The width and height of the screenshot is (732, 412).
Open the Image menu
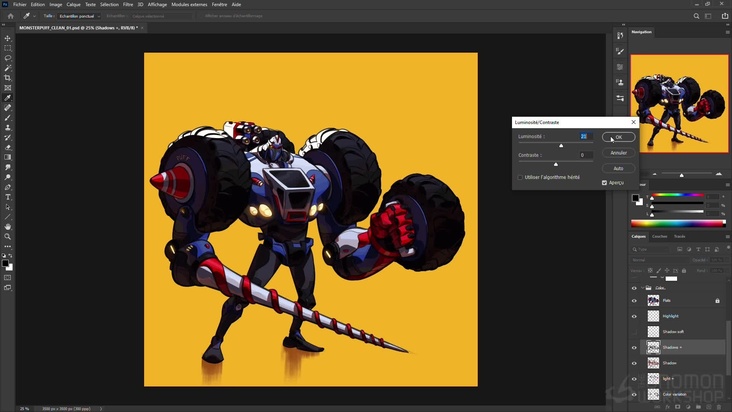[x=56, y=4]
